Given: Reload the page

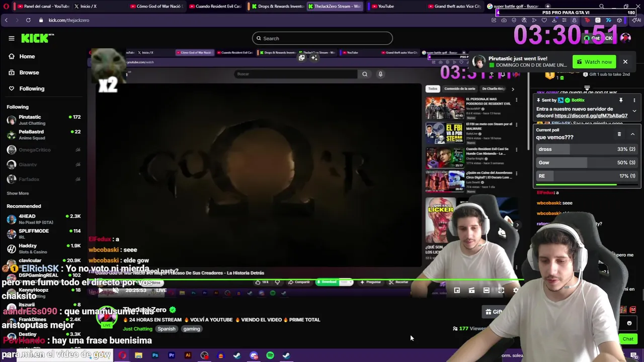Looking at the screenshot, I should [28, 20].
